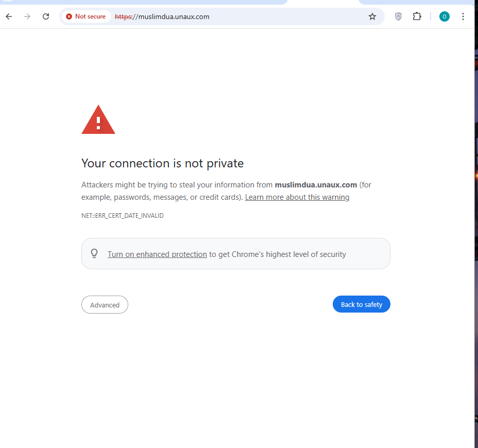Click the Not secure site info chip

point(86,16)
